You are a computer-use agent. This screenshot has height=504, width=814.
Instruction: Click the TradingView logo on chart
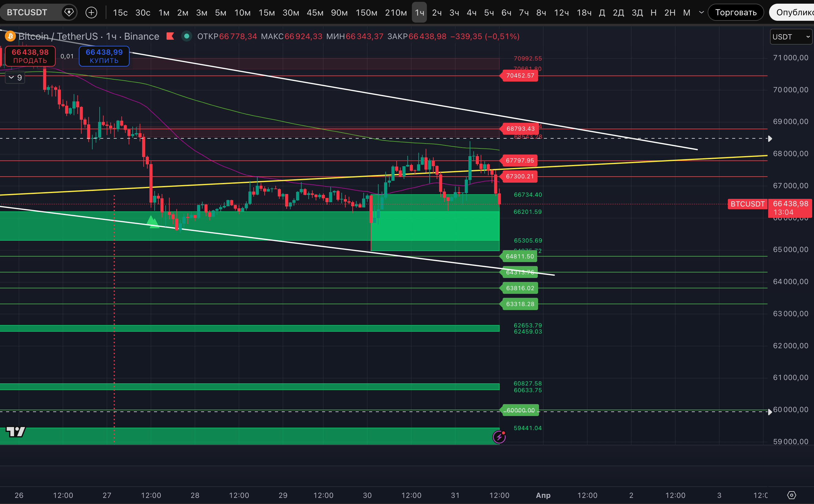pos(16,432)
